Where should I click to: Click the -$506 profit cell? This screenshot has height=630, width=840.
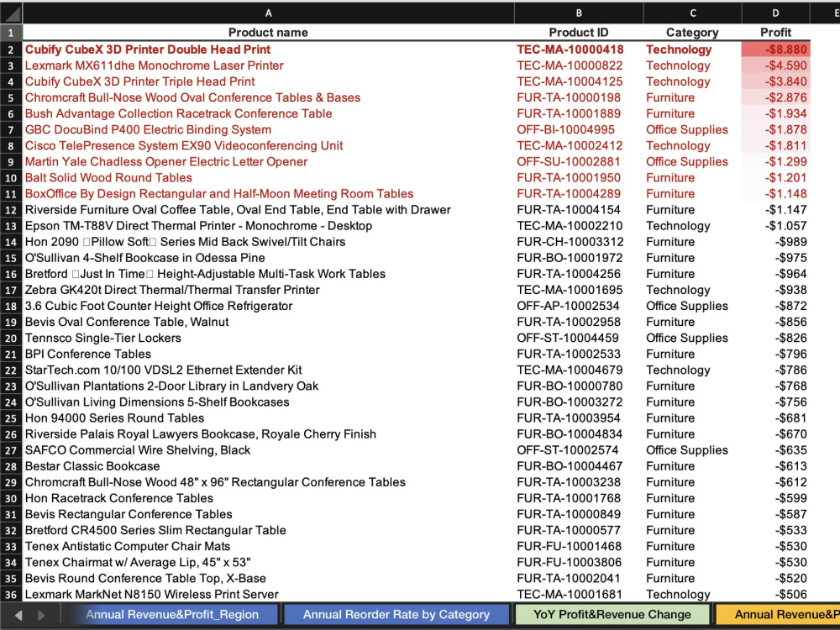[x=775, y=595]
